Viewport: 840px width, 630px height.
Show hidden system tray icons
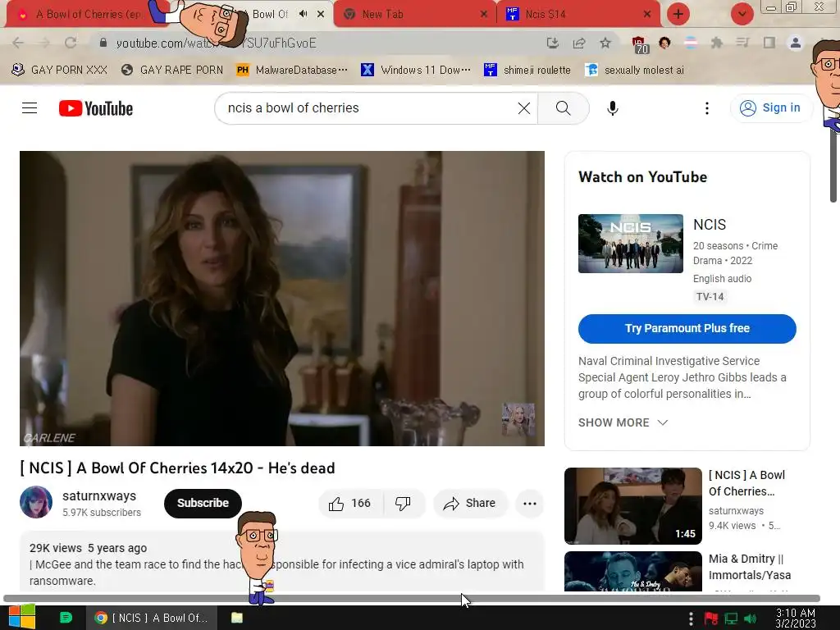coord(691,619)
